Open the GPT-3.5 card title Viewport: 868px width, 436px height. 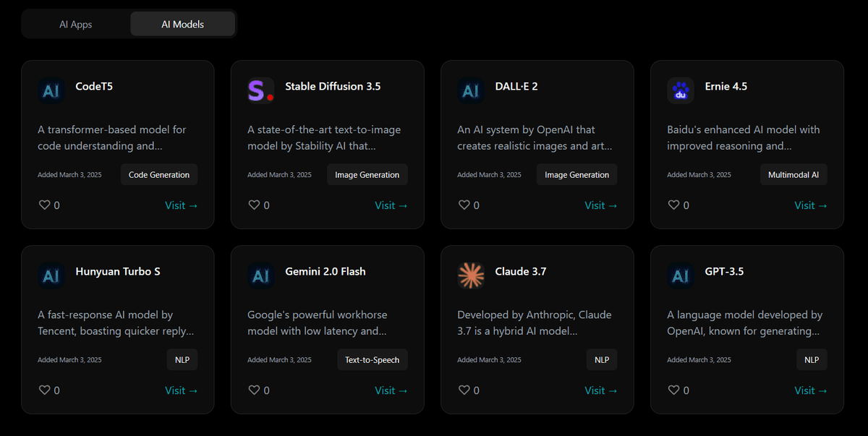724,272
